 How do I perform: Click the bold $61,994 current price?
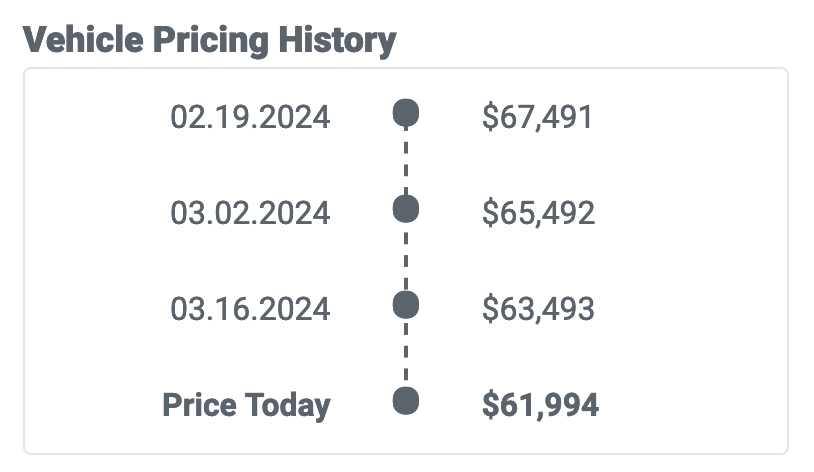click(x=540, y=405)
